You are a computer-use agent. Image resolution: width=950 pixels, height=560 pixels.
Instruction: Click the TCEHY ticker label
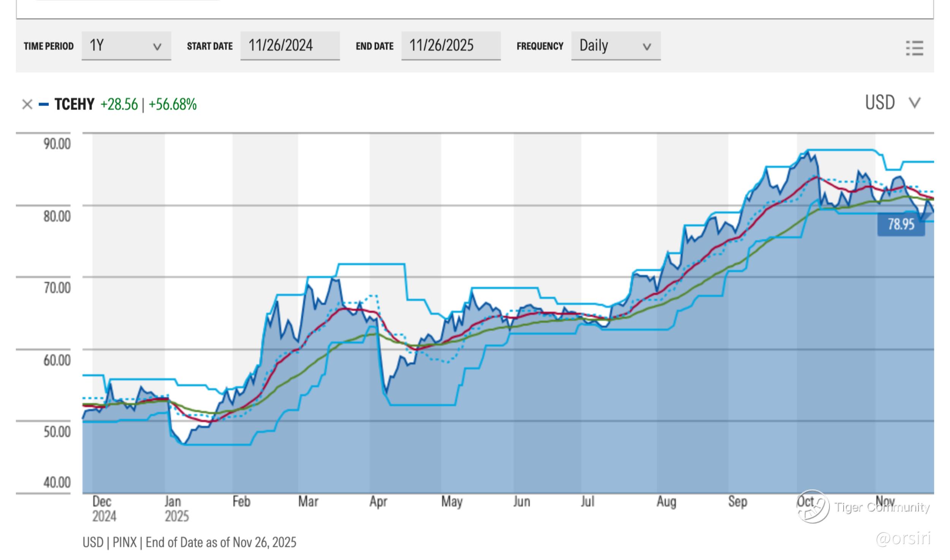point(74,104)
